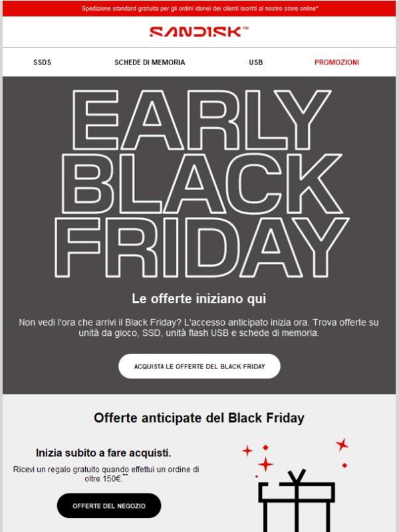Switch to the PROMOZIONI tab
This screenshot has width=399, height=532.
point(336,61)
